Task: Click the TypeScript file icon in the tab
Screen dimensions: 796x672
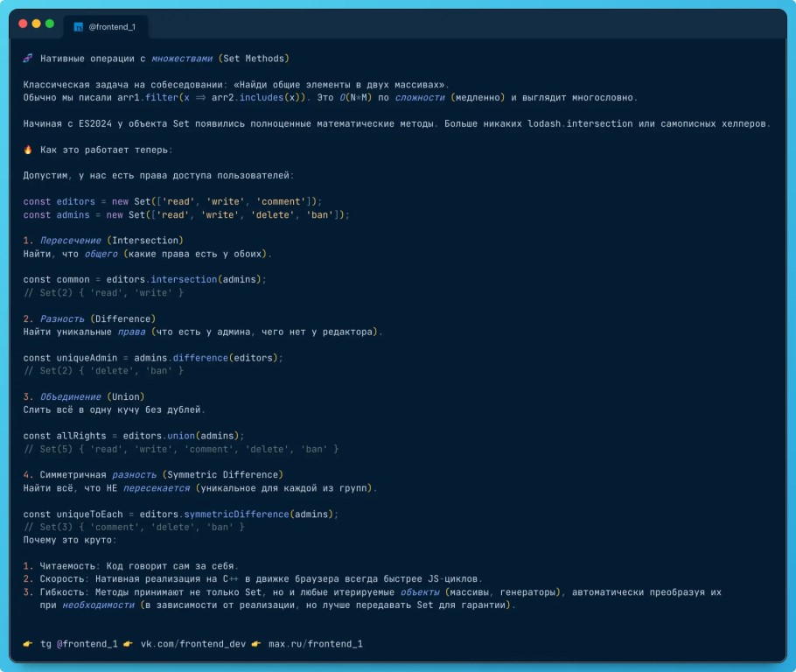Action: 78,27
